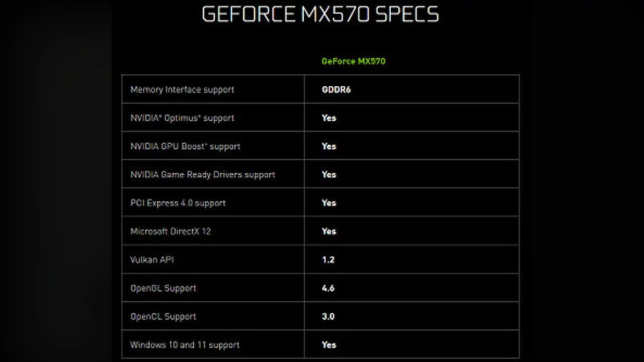
Task: Select the 3.0 OpenCL version value
Action: [x=328, y=316]
